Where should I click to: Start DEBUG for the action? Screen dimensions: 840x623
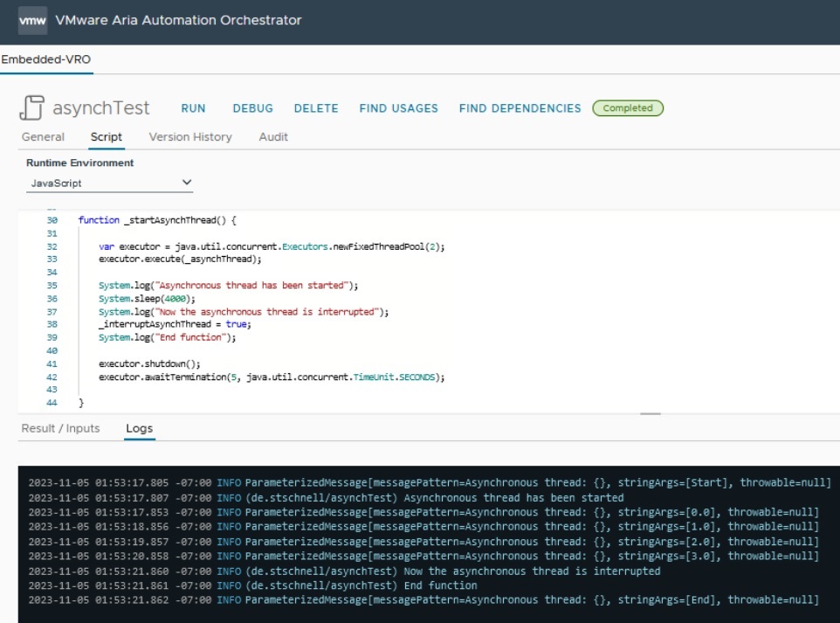click(253, 108)
